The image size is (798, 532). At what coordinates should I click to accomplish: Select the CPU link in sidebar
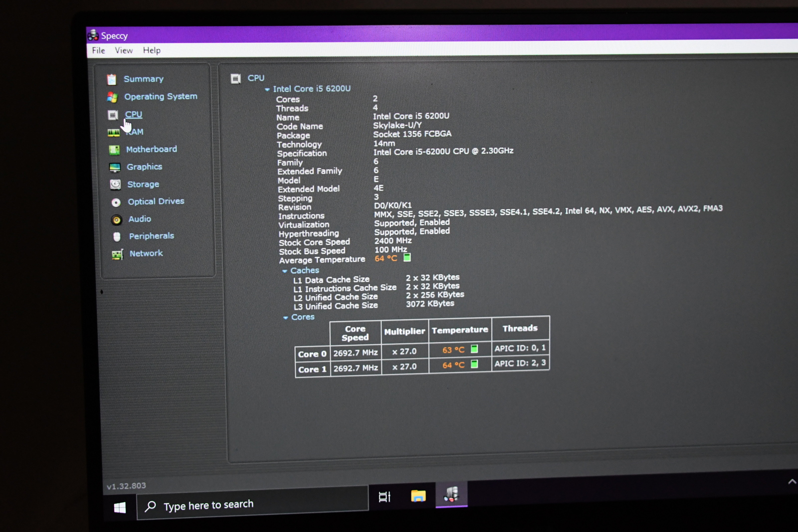(x=134, y=114)
